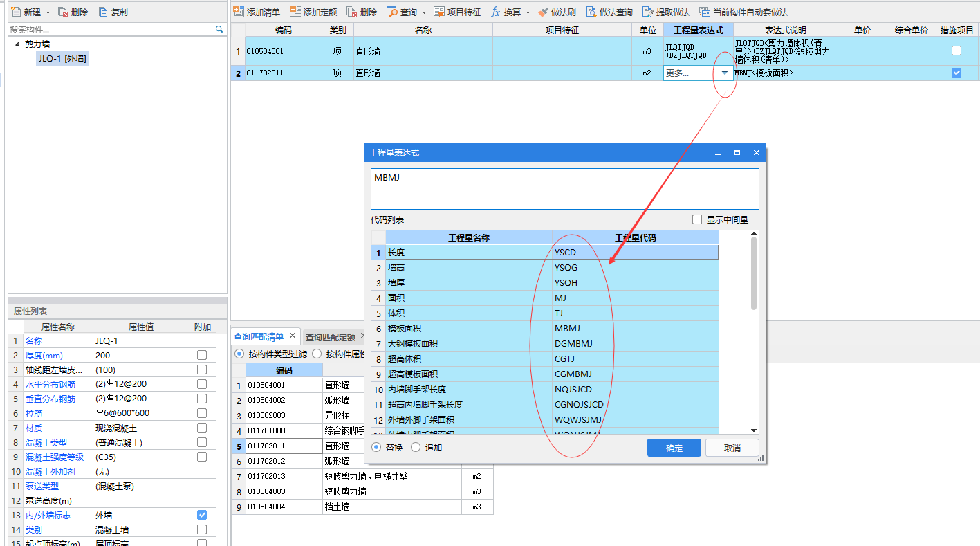Collapse the 剪力墙 tree node

coord(17,44)
